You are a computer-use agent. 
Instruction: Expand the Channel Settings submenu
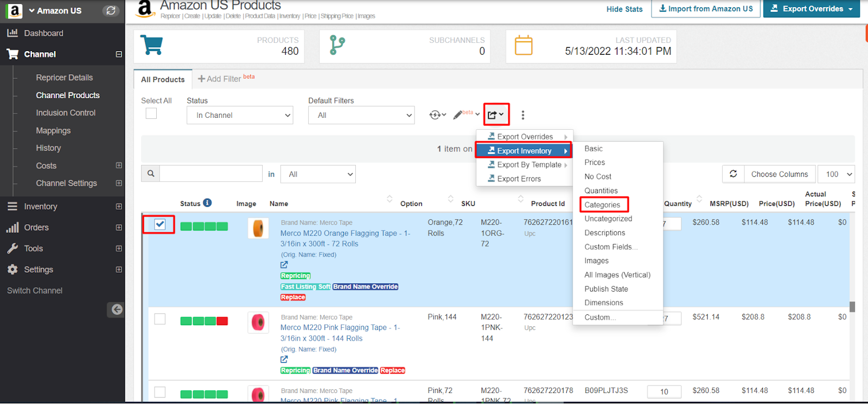[119, 183]
